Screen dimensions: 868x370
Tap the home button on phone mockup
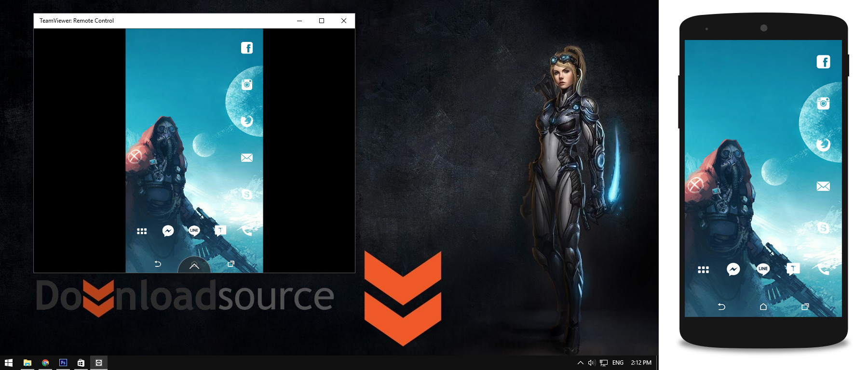(x=763, y=306)
